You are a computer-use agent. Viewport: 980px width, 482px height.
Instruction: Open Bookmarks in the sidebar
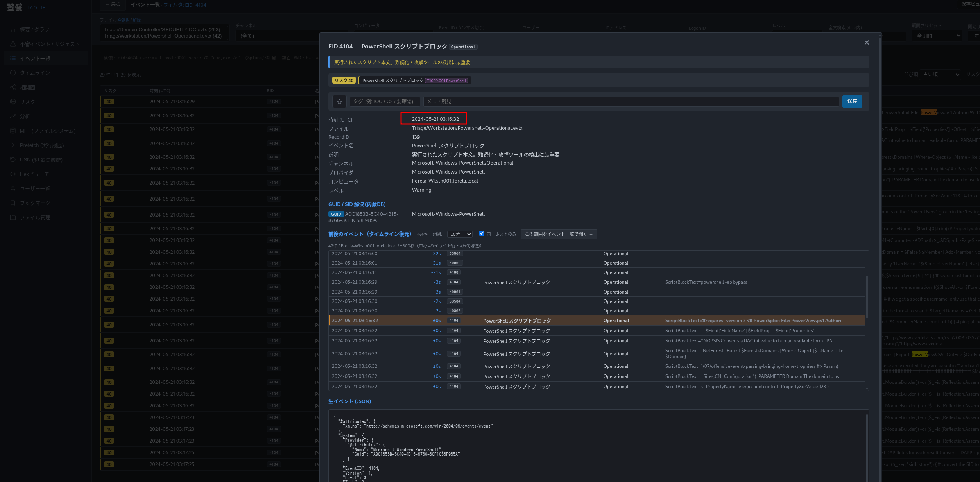click(x=46, y=203)
